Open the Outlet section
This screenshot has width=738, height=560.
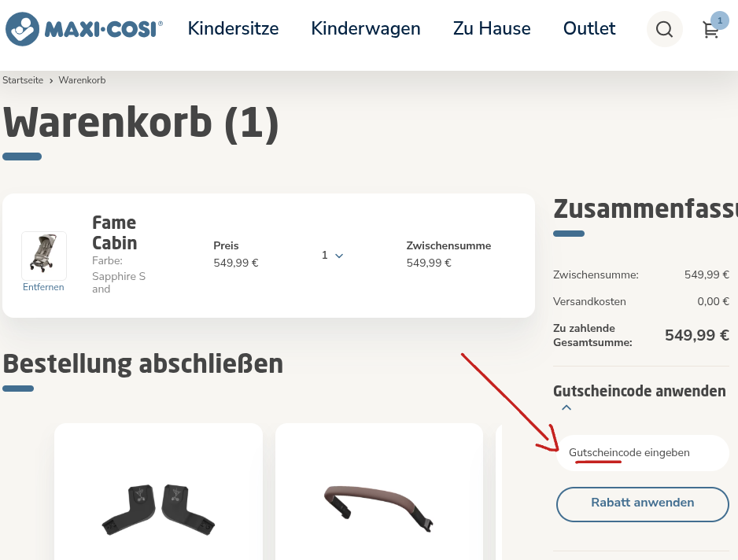point(589,29)
